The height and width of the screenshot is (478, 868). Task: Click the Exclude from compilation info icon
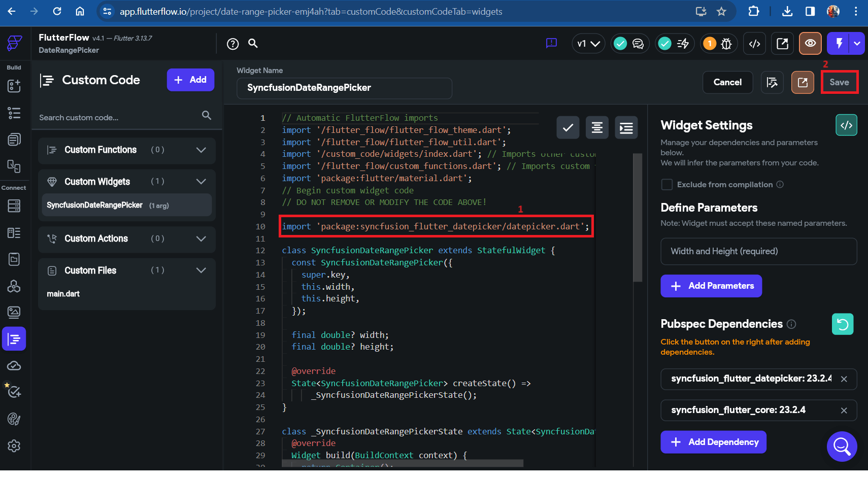point(780,184)
